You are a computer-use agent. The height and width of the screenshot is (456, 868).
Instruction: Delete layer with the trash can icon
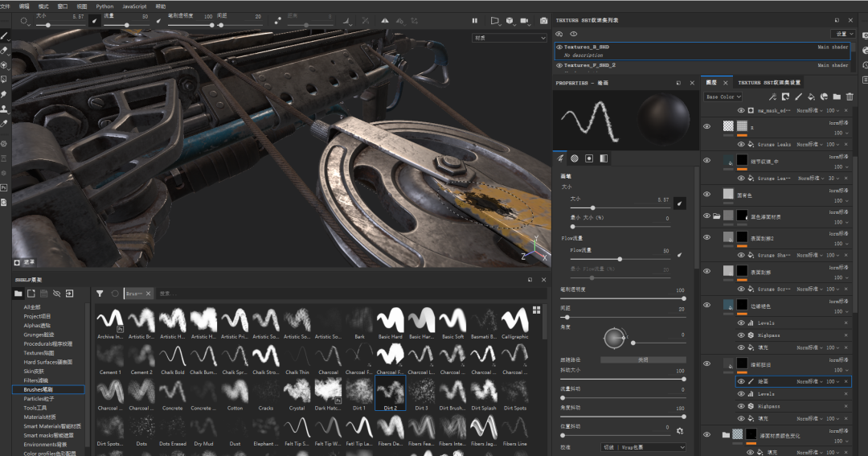pyautogui.click(x=850, y=97)
